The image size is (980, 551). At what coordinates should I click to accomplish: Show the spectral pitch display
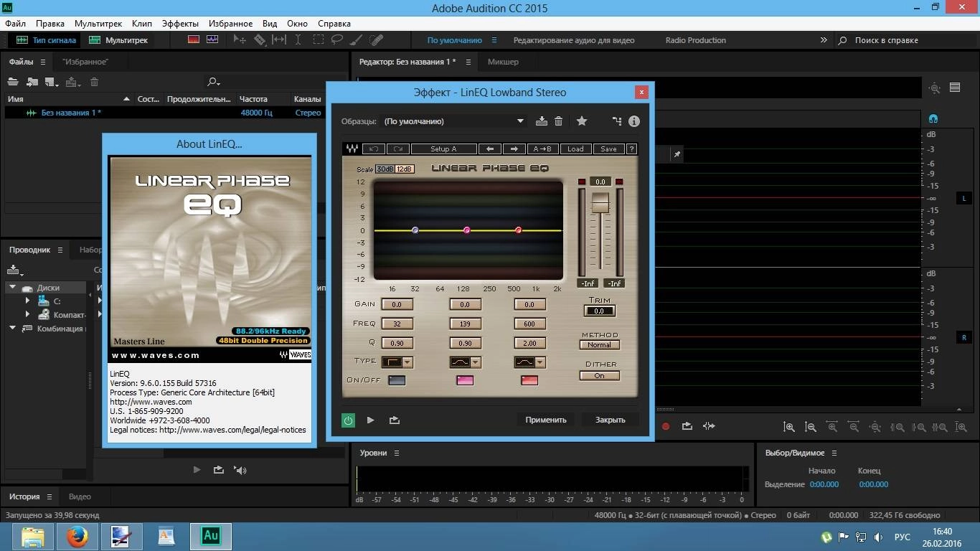click(212, 40)
